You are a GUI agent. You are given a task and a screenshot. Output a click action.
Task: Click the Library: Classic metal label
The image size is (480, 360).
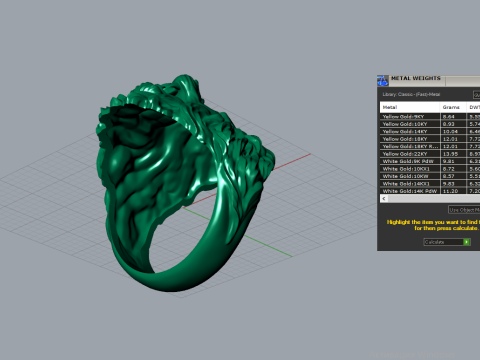click(411, 94)
